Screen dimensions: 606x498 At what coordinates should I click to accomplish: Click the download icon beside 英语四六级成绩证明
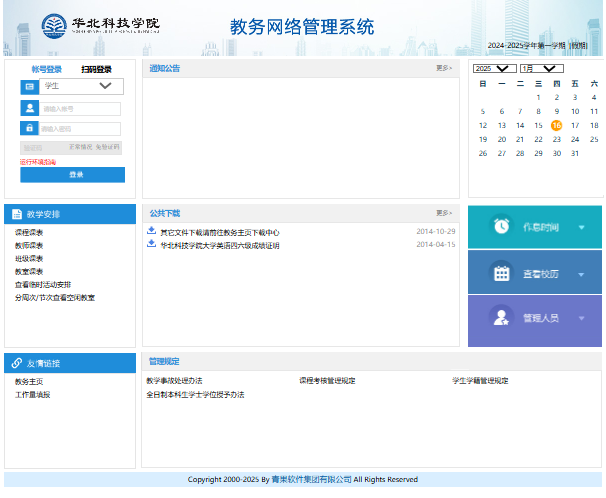[x=151, y=244]
